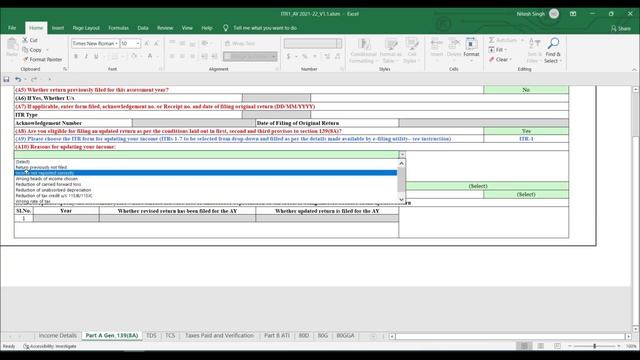The height and width of the screenshot is (360, 640).
Task: Select the highlighted 'Income not reported correctly' option
Action: pyautogui.click(x=206, y=173)
